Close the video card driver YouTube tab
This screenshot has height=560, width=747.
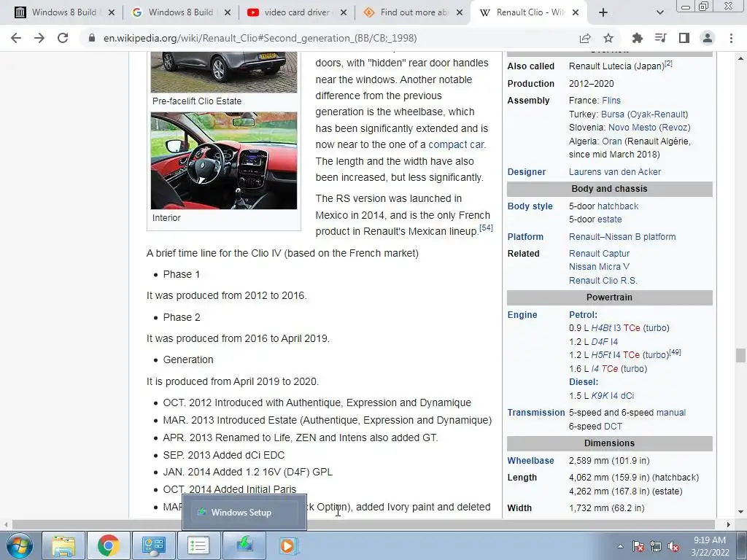coord(344,12)
